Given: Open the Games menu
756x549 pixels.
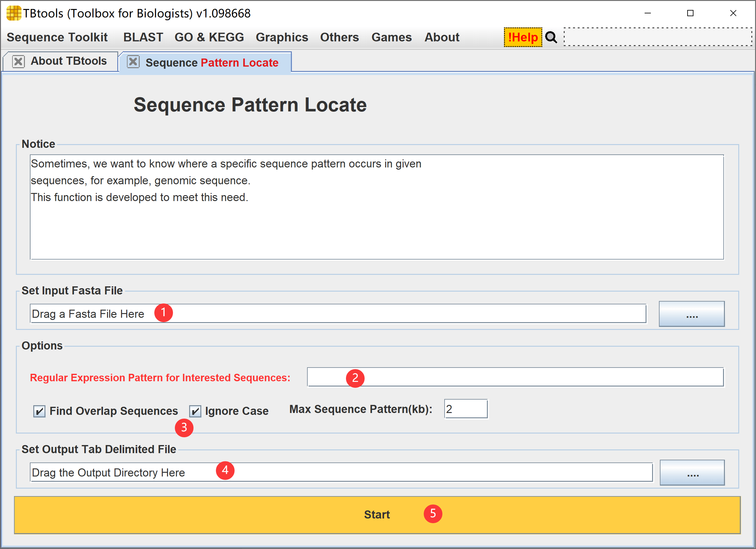Looking at the screenshot, I should [x=391, y=37].
